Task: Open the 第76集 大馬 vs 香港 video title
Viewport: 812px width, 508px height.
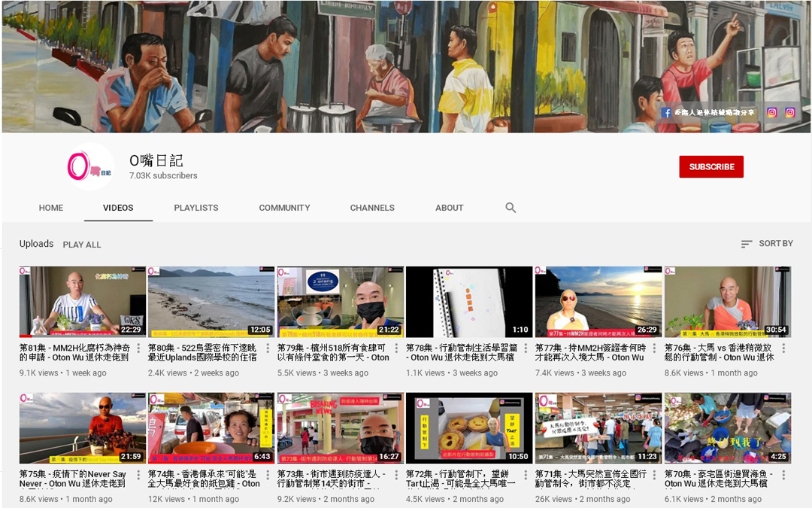Action: click(720, 352)
